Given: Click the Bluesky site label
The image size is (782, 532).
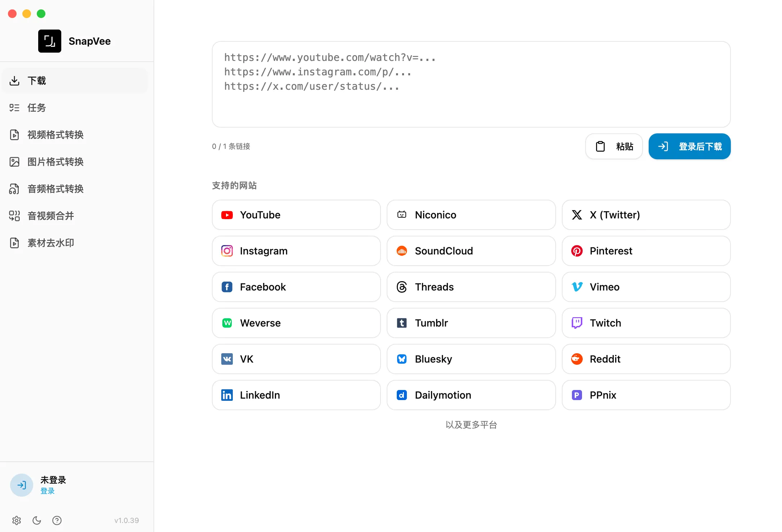Looking at the screenshot, I should point(434,359).
